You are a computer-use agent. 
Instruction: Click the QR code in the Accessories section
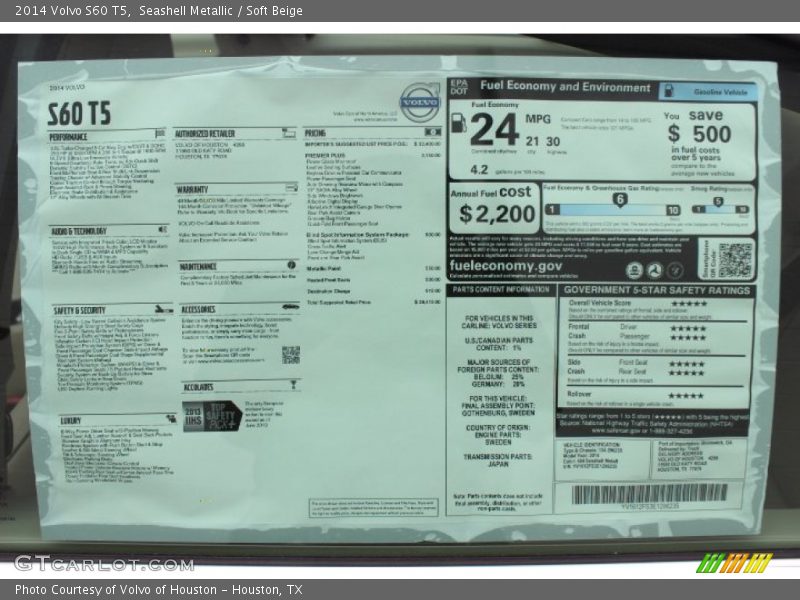[x=291, y=355]
